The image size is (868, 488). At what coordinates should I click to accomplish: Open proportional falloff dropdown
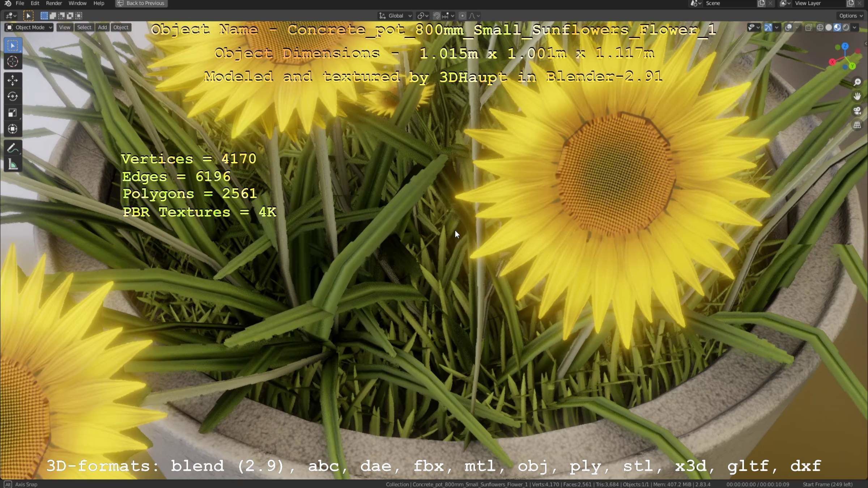click(x=474, y=16)
